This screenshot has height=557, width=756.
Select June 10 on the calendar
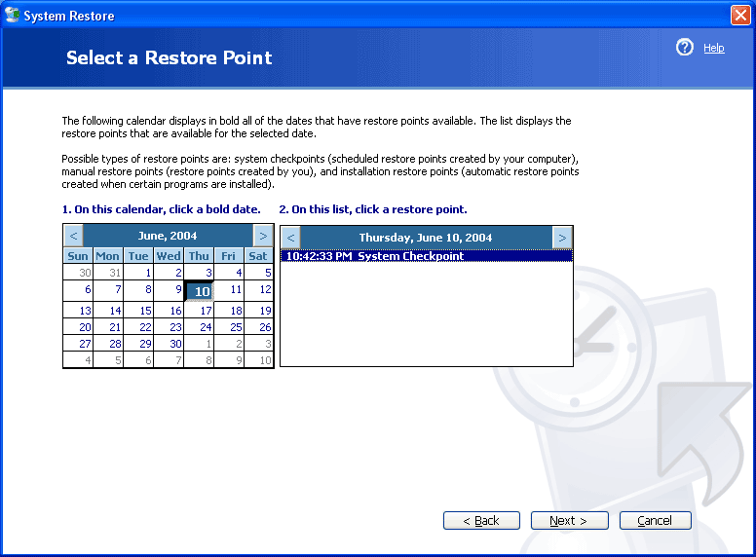pos(199,291)
